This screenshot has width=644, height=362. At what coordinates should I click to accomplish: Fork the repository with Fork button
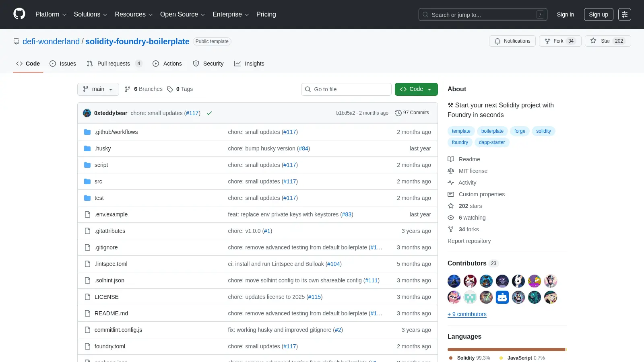click(x=560, y=41)
